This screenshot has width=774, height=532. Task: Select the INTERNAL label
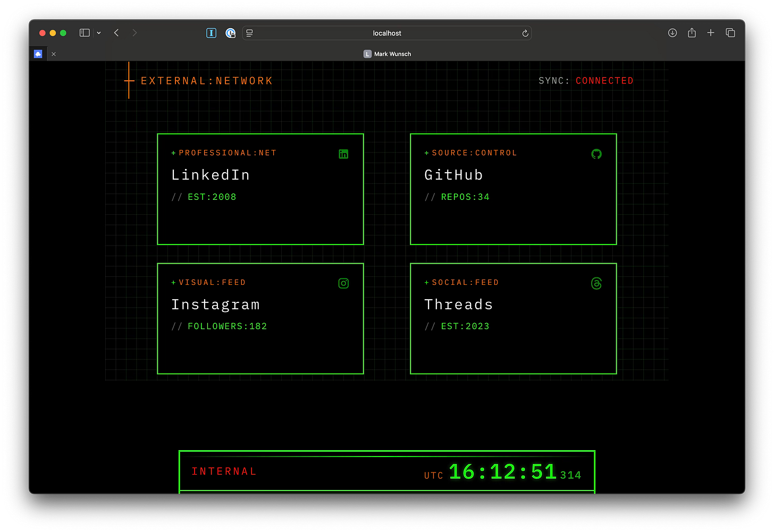pyautogui.click(x=224, y=471)
